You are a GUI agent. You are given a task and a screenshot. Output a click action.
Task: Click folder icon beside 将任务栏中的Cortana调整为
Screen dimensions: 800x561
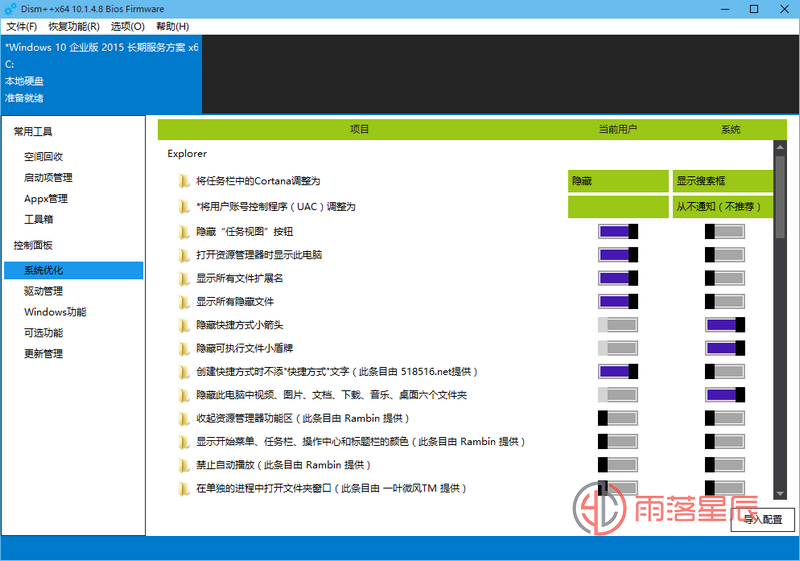pyautogui.click(x=184, y=181)
